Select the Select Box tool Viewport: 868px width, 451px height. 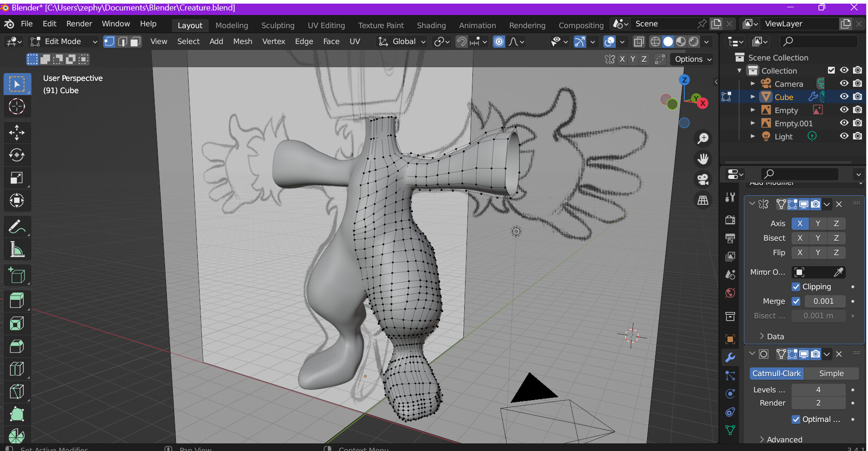coord(17,84)
